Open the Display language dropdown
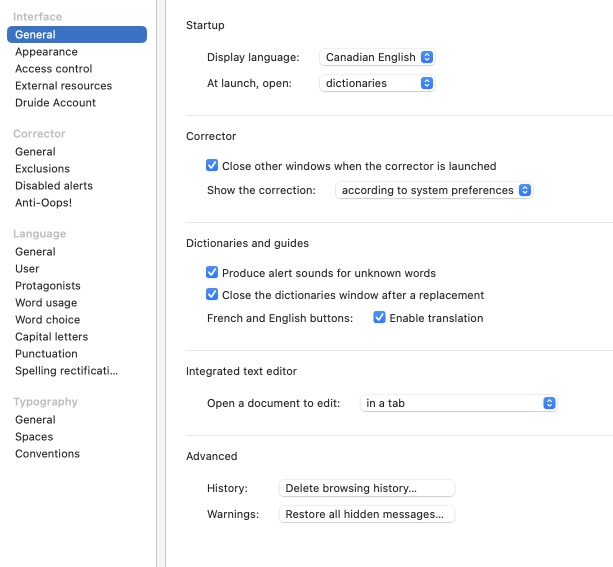613x567 pixels. pyautogui.click(x=377, y=58)
